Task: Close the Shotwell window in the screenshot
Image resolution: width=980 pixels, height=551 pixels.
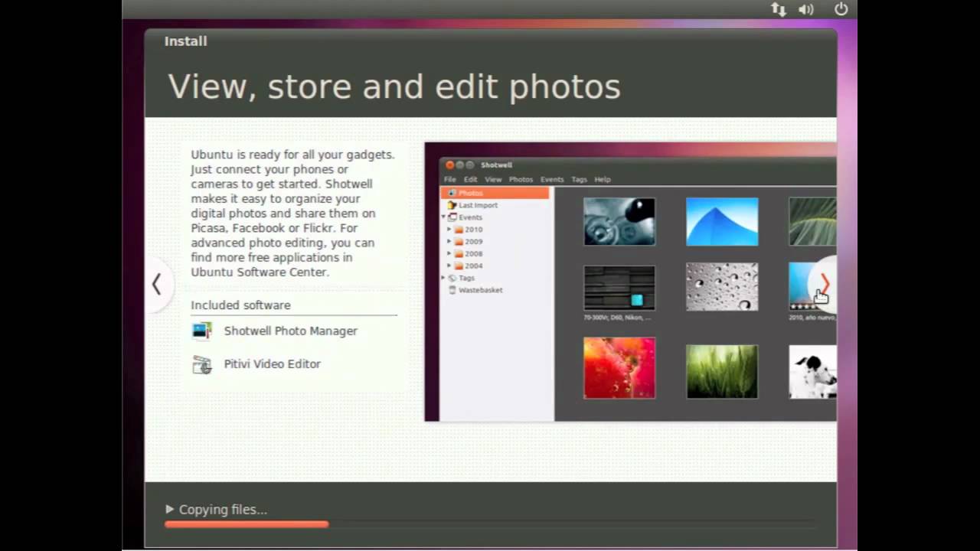Action: [449, 165]
